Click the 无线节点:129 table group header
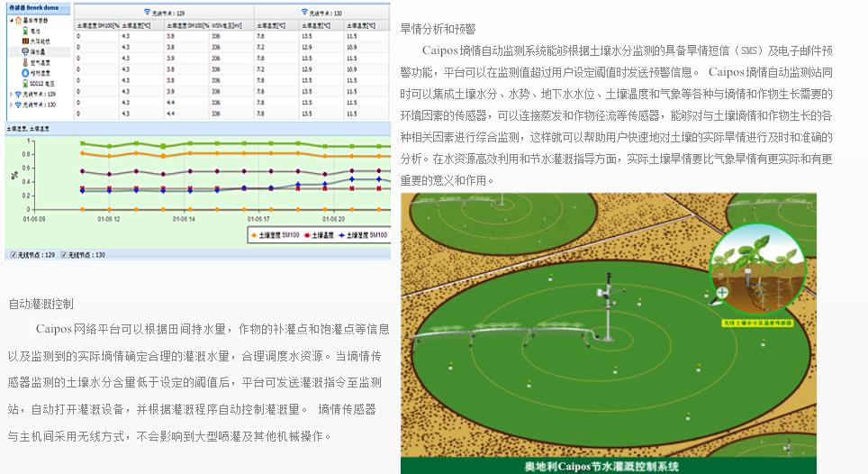Viewport: 868px width, 474px height. click(x=164, y=13)
